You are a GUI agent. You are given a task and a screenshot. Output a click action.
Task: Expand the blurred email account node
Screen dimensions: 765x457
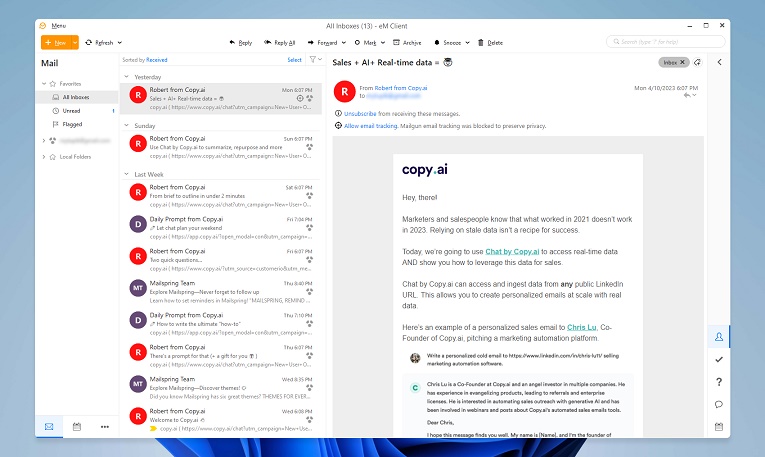point(44,141)
